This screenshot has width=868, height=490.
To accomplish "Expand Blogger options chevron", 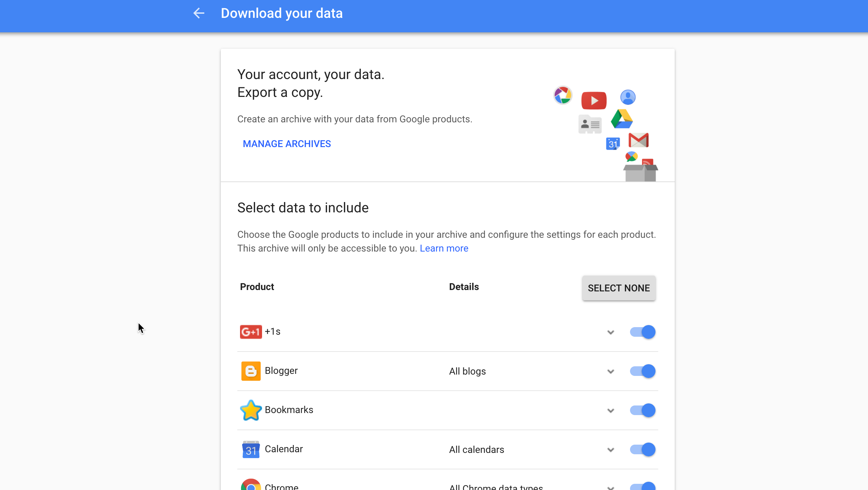I will click(x=610, y=371).
